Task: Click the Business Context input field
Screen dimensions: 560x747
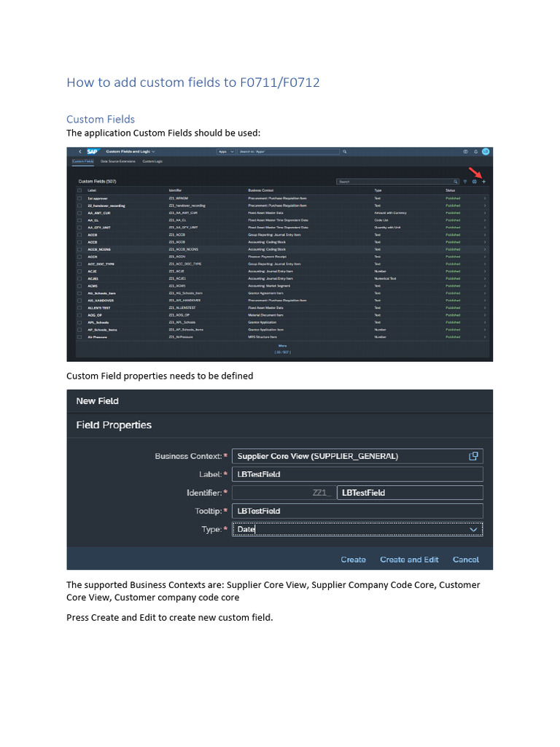Action: [357, 456]
